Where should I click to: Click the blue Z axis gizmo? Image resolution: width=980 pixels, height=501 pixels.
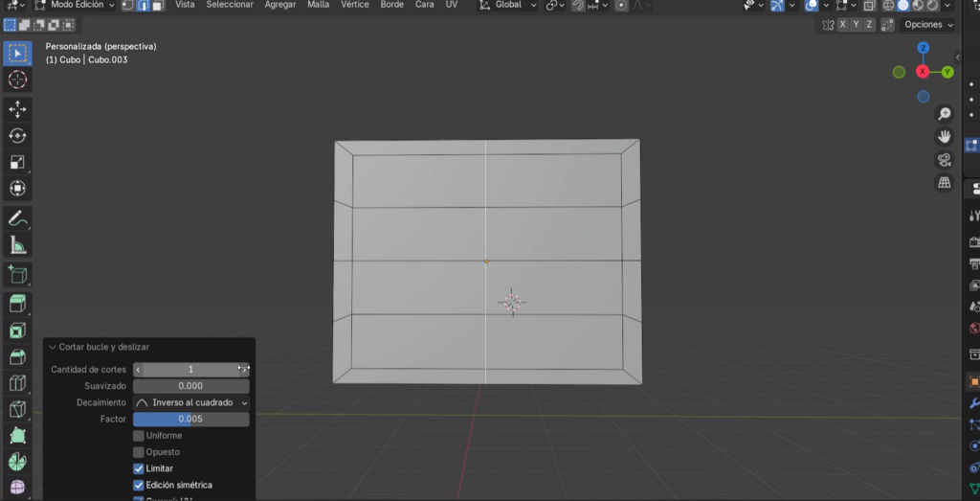point(924,48)
